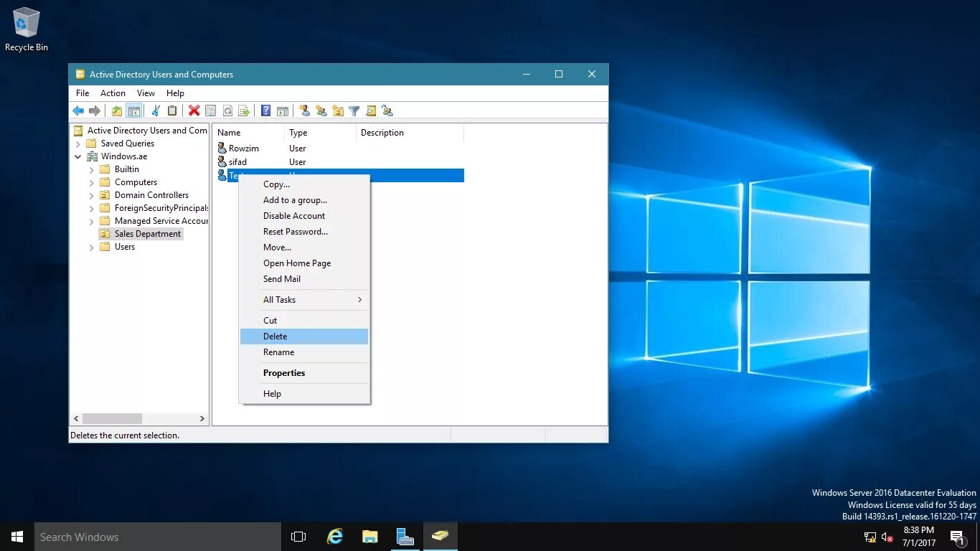Click the funnel Filter Options icon
Image resolution: width=980 pixels, height=551 pixels.
tap(354, 110)
